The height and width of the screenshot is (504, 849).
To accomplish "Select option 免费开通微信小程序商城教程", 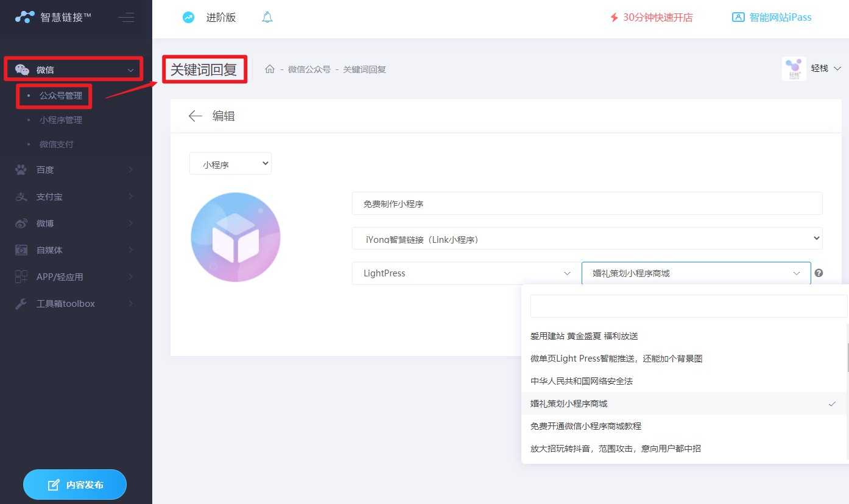I will pos(685,426).
